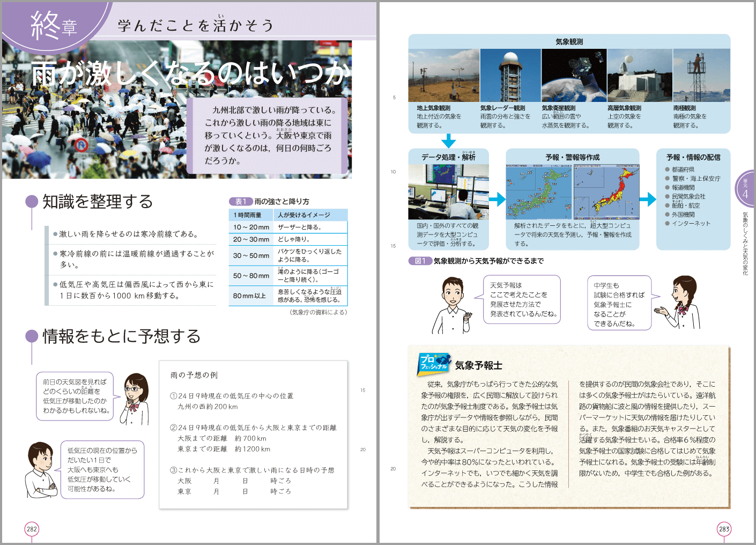Click page number 283 circle
This screenshot has width=756, height=545.
click(x=724, y=529)
